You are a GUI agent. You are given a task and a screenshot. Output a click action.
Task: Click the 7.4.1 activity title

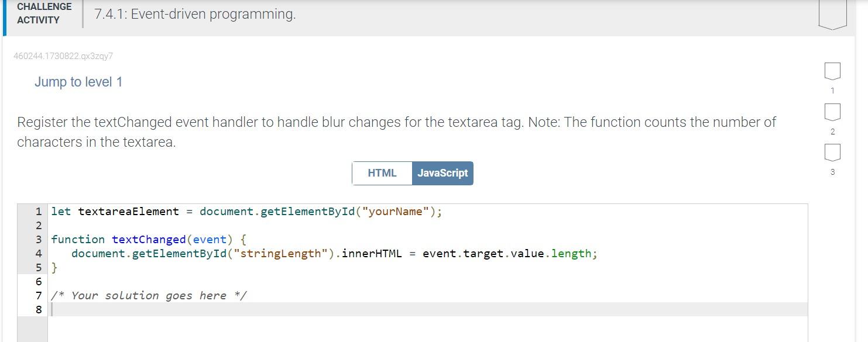tap(195, 13)
